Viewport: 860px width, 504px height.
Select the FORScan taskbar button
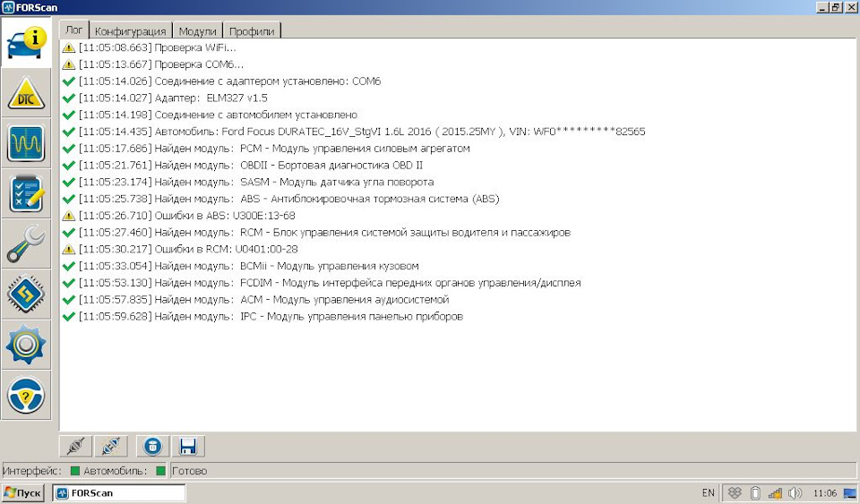[119, 492]
